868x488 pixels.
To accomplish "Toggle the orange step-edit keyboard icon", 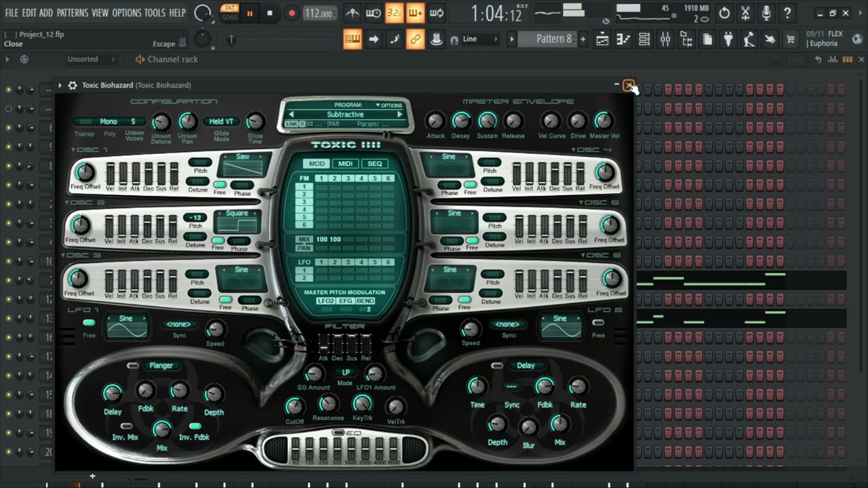I will point(353,39).
